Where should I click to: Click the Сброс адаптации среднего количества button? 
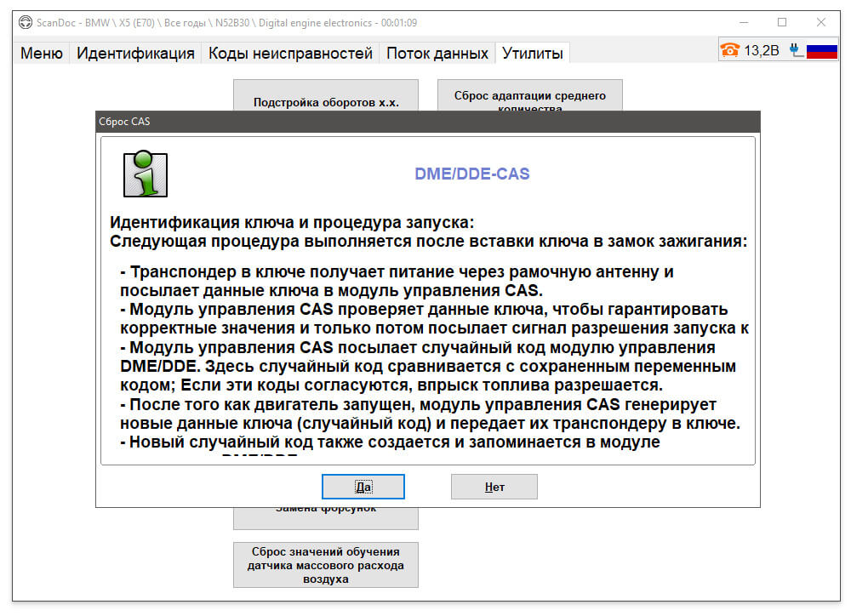coord(529,96)
